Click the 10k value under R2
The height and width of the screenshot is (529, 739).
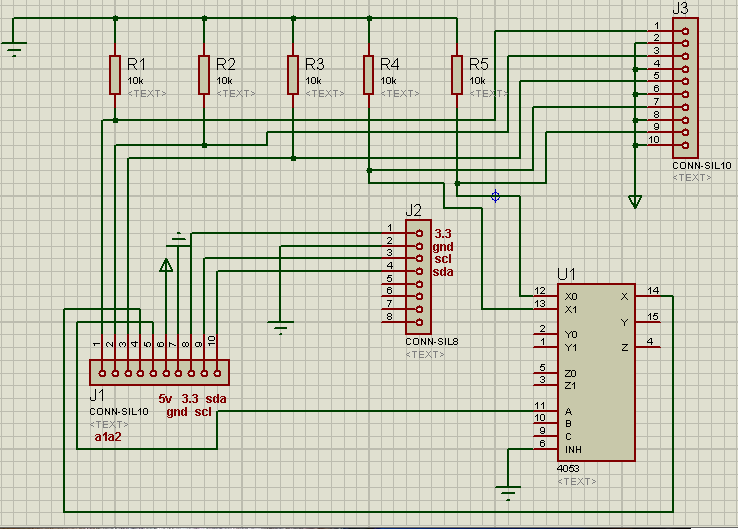coord(224,81)
